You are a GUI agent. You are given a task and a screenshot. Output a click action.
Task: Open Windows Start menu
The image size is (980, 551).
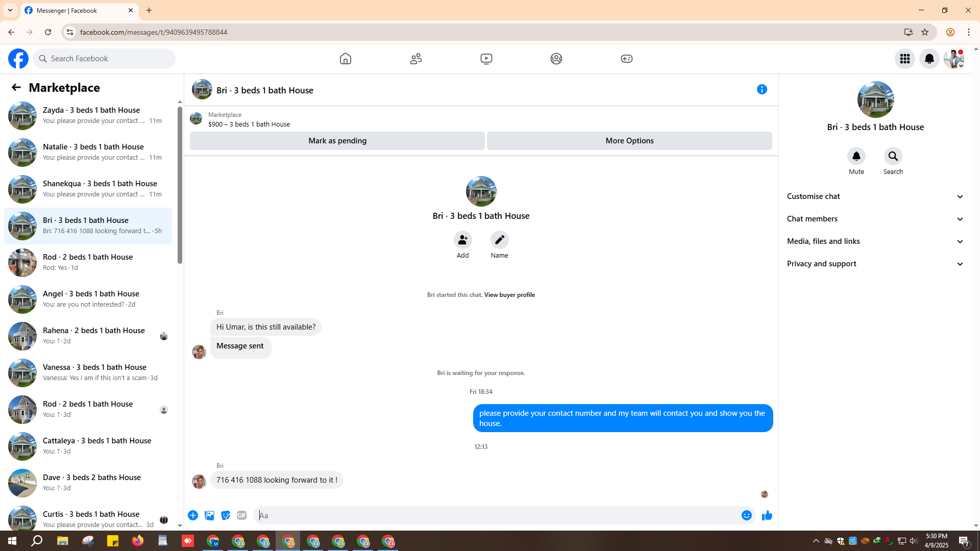point(12,541)
